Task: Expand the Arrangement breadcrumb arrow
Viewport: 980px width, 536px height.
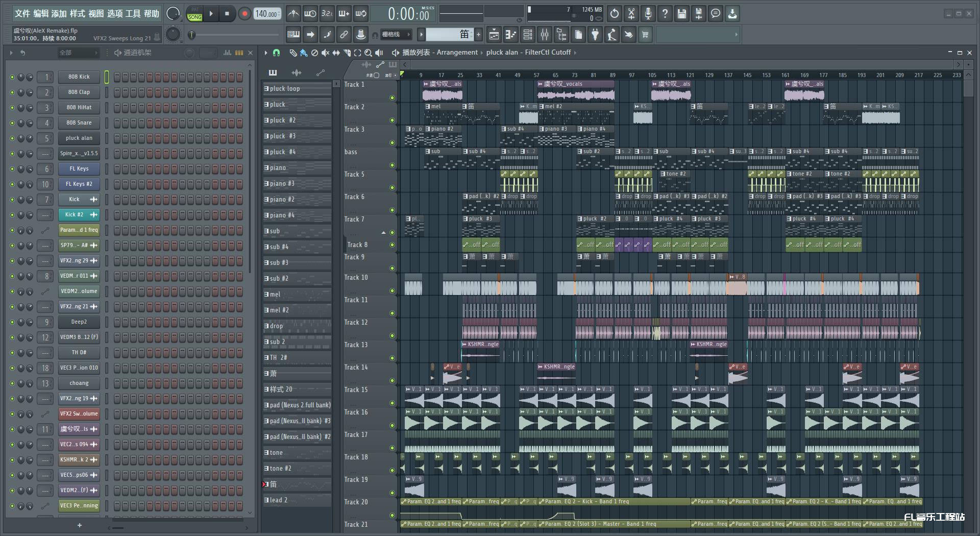Action: tap(482, 53)
